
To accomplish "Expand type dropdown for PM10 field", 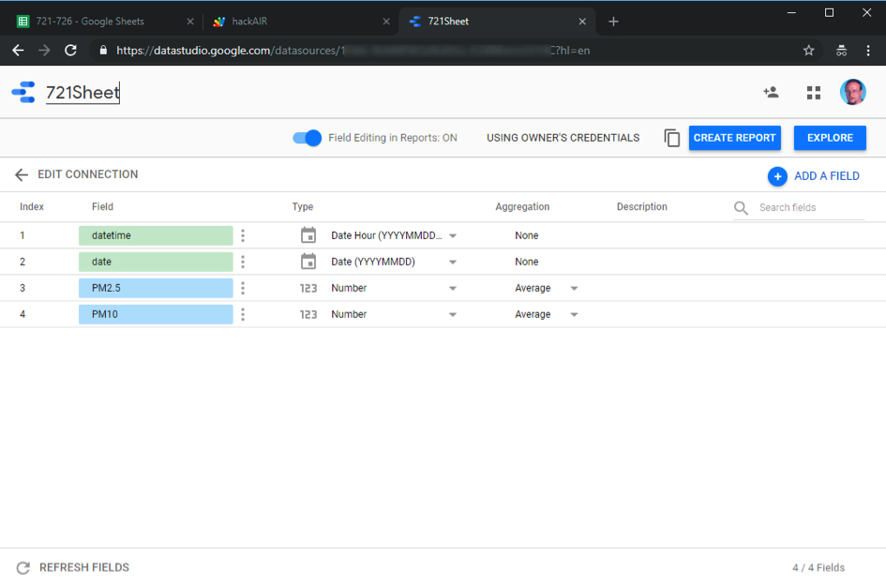I will click(x=453, y=315).
